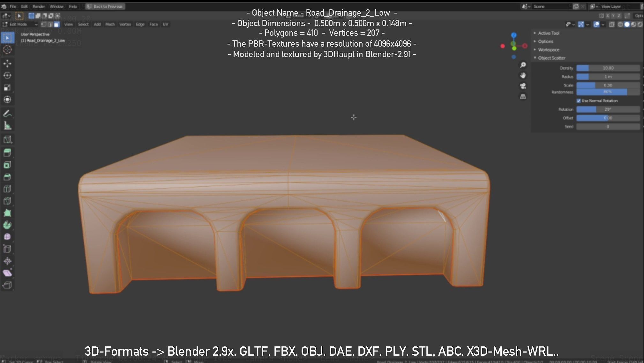Toggle Z mirror axis button
This screenshot has width=644, height=363.
tap(619, 16)
